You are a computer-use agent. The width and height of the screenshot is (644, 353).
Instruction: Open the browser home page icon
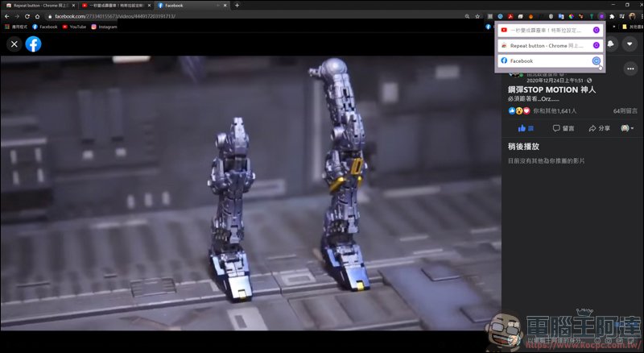click(37, 16)
